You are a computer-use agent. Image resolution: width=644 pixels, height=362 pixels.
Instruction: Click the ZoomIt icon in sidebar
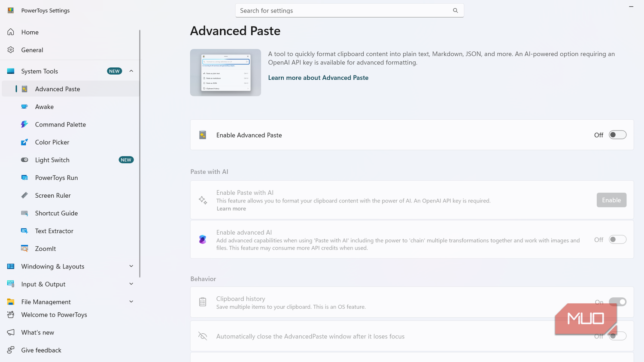pyautogui.click(x=24, y=248)
